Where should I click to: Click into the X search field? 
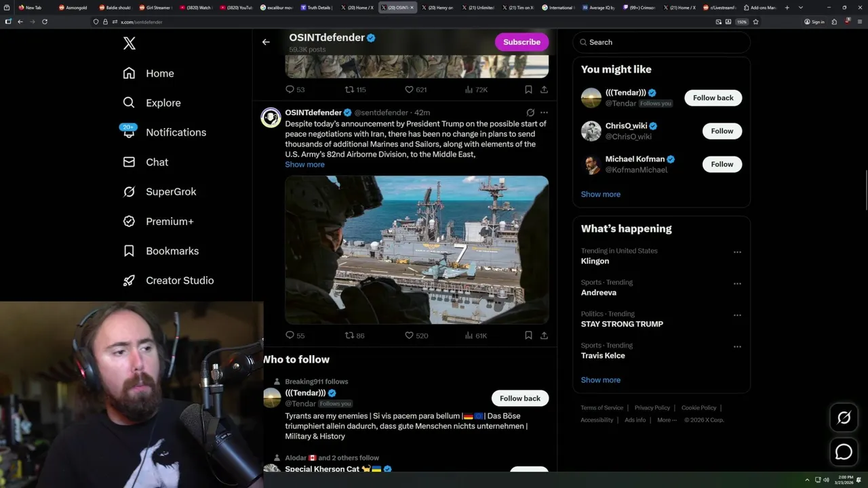click(661, 42)
